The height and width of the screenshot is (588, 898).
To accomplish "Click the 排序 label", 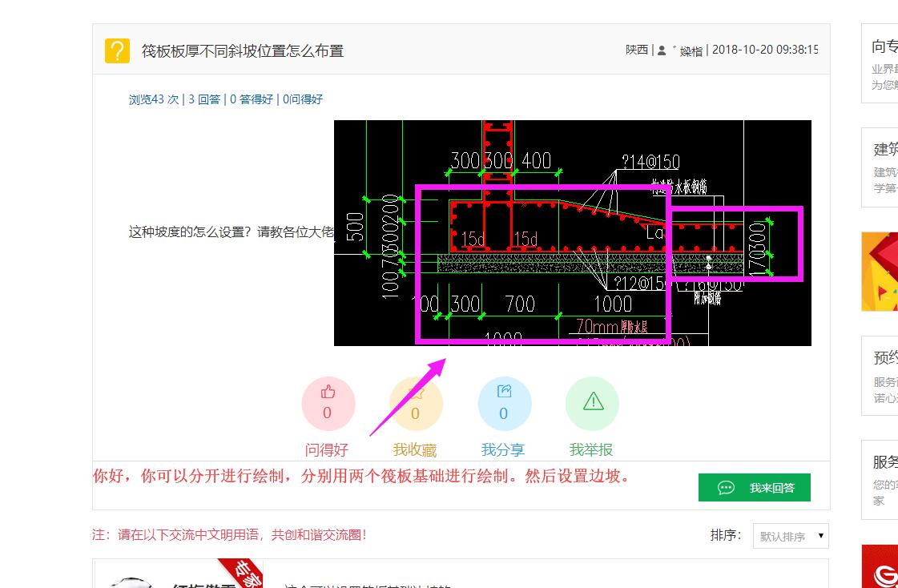I will point(726,536).
